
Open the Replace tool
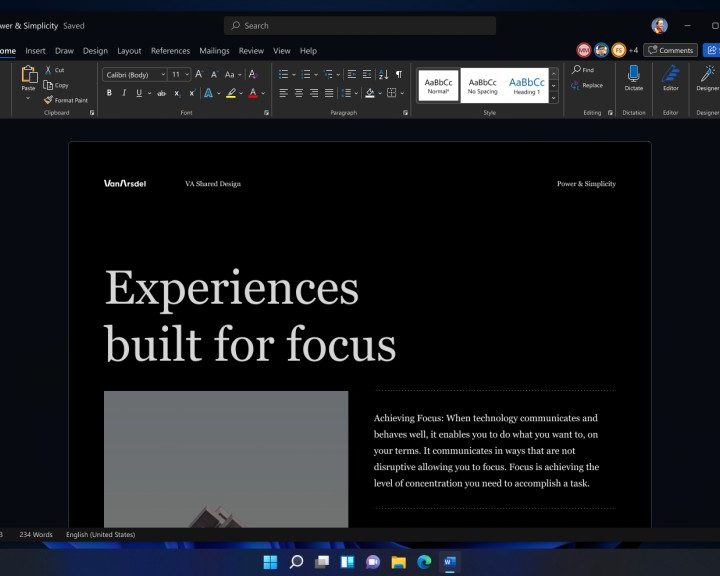pyautogui.click(x=587, y=85)
